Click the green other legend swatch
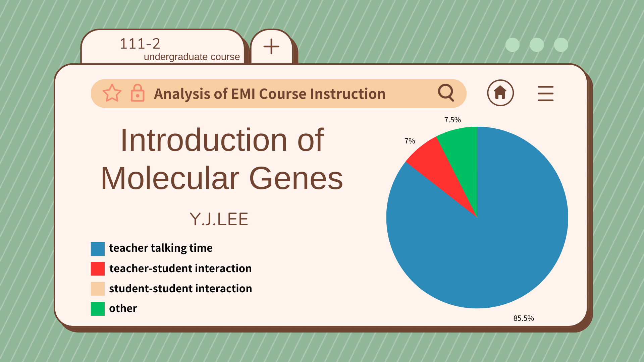The height and width of the screenshot is (362, 644). point(98,309)
